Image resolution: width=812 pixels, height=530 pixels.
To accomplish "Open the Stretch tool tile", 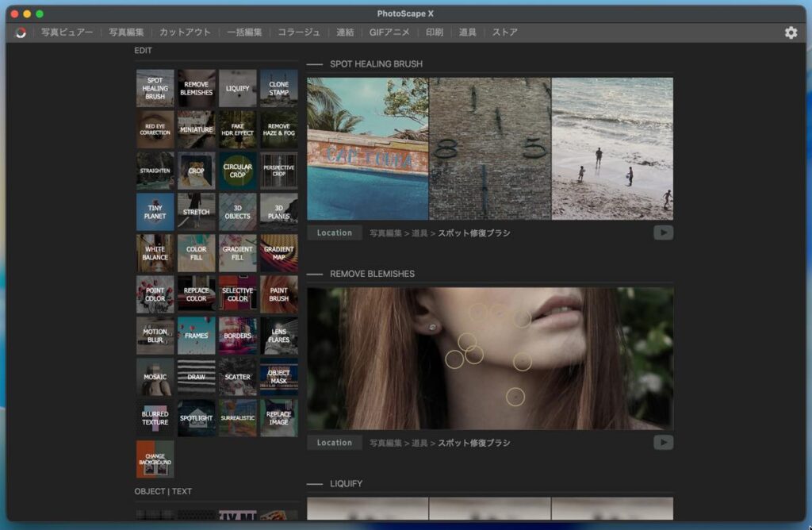I will click(x=197, y=212).
